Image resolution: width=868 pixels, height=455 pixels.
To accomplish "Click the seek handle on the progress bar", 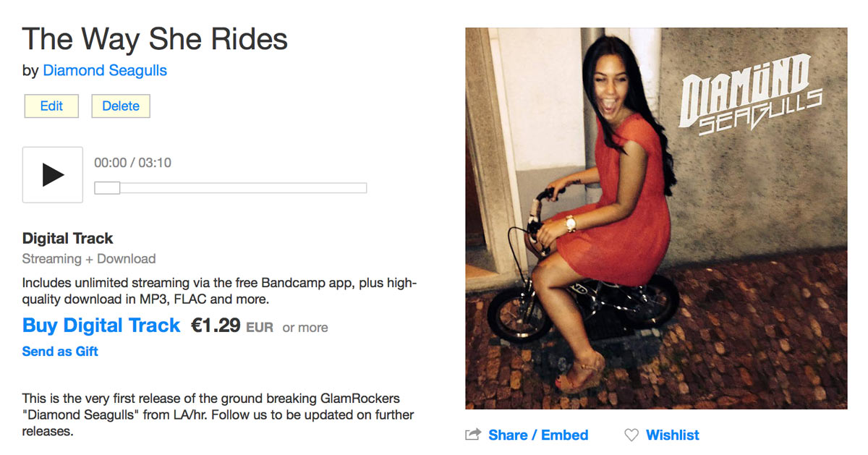I will (107, 188).
